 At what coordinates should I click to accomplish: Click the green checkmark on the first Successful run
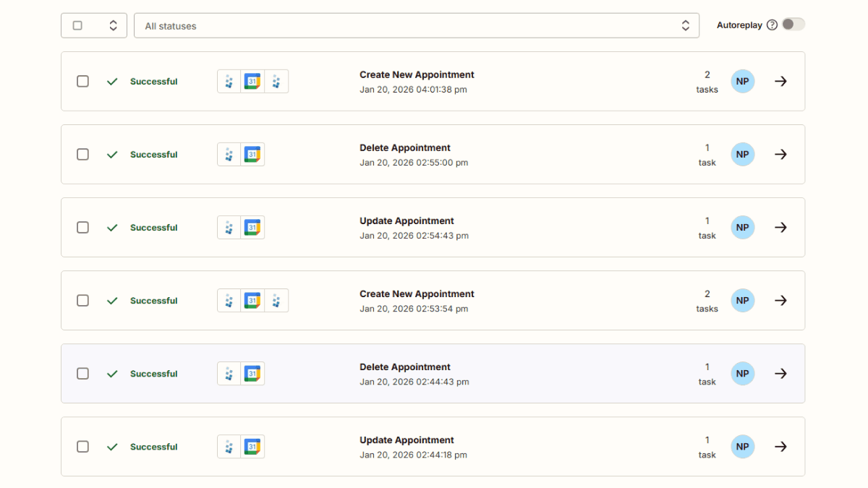coord(112,81)
